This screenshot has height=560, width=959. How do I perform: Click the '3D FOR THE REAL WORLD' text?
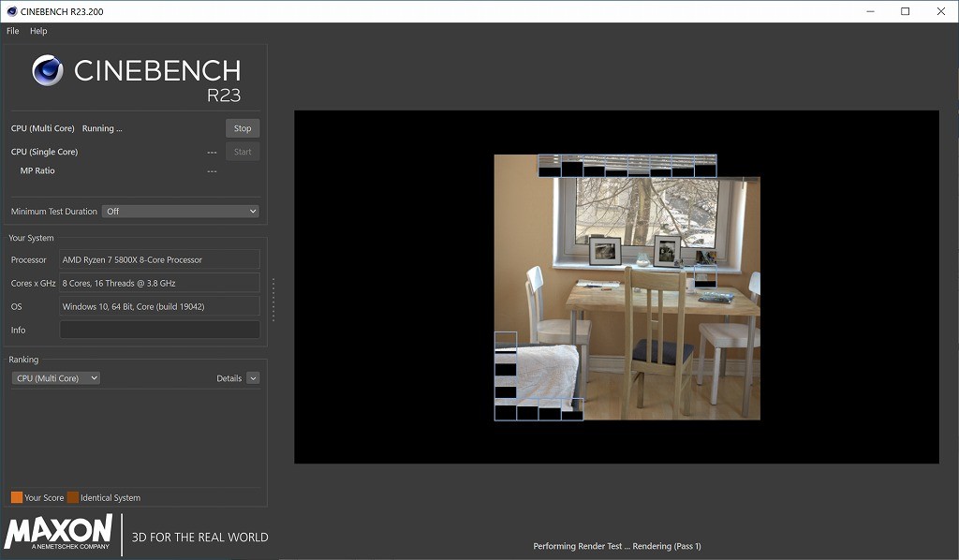coord(200,538)
